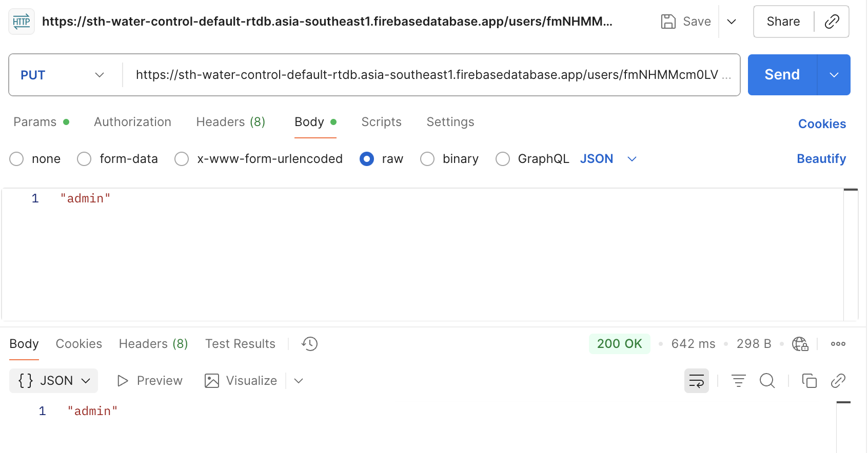This screenshot has height=453, width=868.
Task: Select the none body type
Action: (17, 159)
